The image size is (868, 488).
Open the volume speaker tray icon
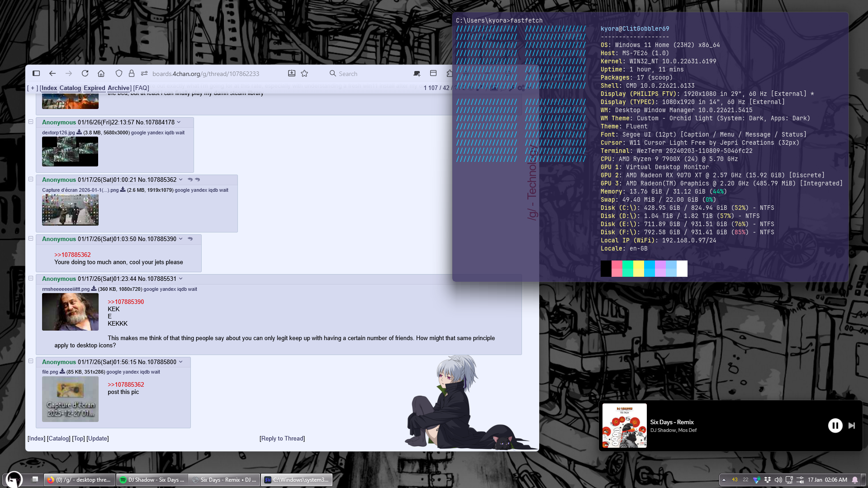778,480
